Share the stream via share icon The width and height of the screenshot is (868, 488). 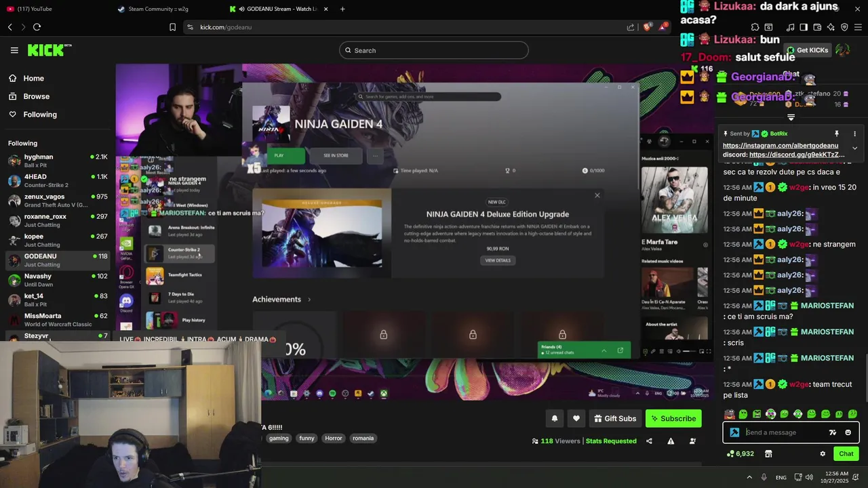coord(649,441)
